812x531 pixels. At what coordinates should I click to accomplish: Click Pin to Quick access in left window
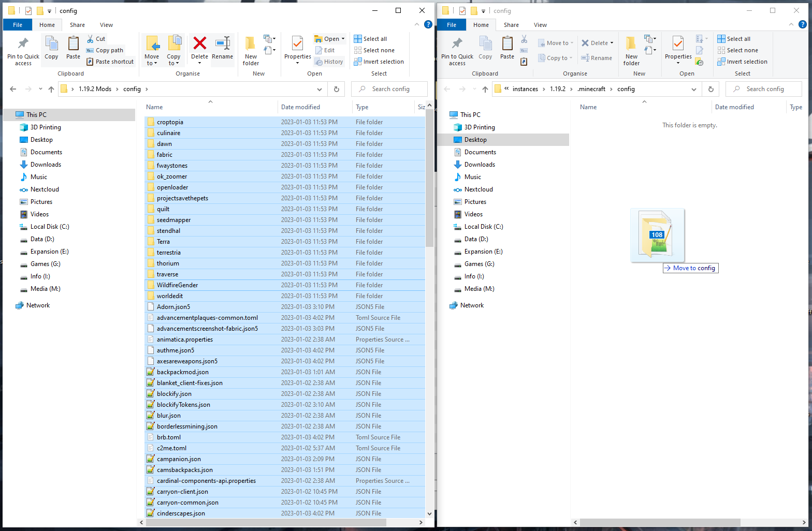click(x=23, y=51)
